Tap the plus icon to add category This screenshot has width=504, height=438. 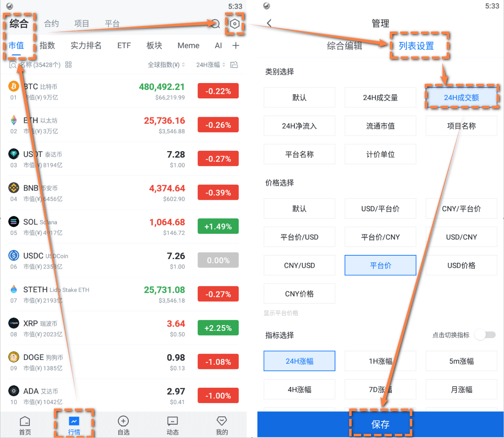[x=236, y=46]
